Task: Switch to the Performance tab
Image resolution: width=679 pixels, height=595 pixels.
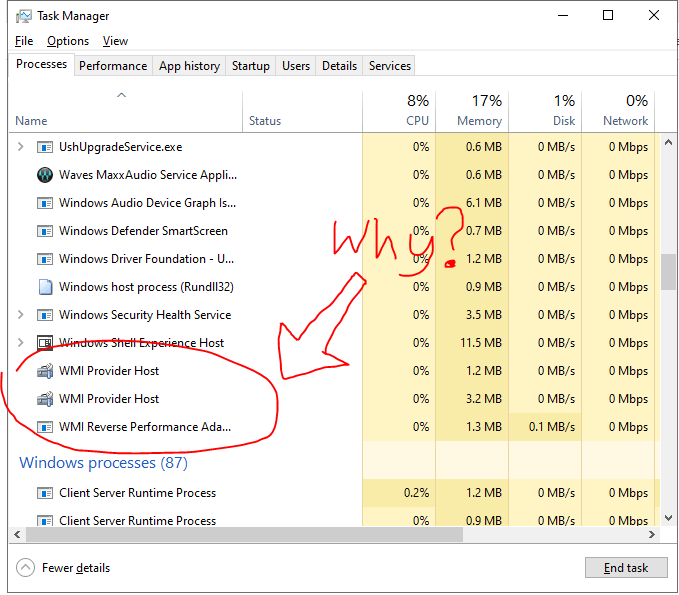Action: pos(113,66)
